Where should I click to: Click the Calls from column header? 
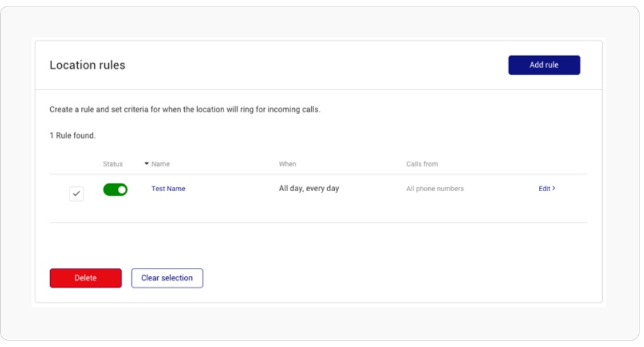pyautogui.click(x=422, y=164)
